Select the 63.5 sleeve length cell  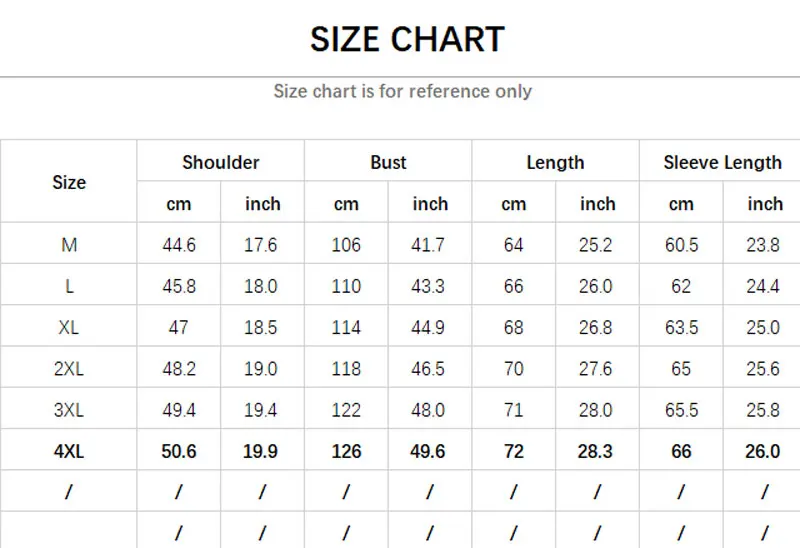tap(681, 327)
